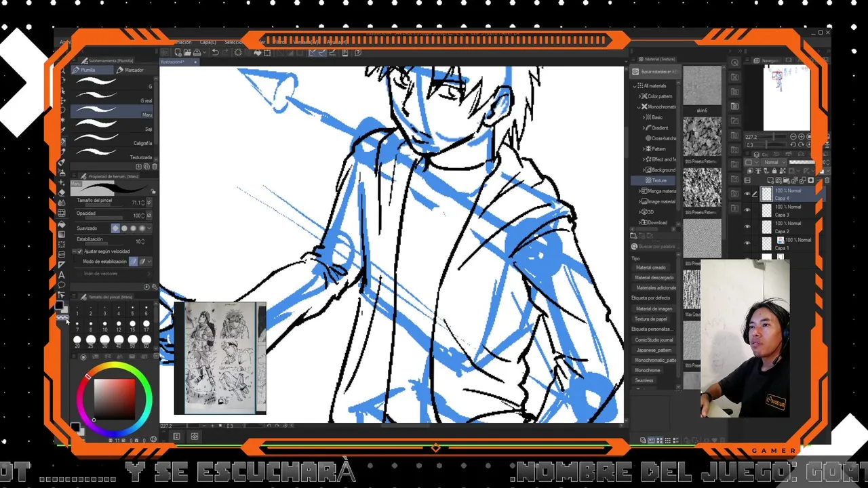868x488 pixels.
Task: Click Navigator zoom out icon
Action: [x=793, y=136]
